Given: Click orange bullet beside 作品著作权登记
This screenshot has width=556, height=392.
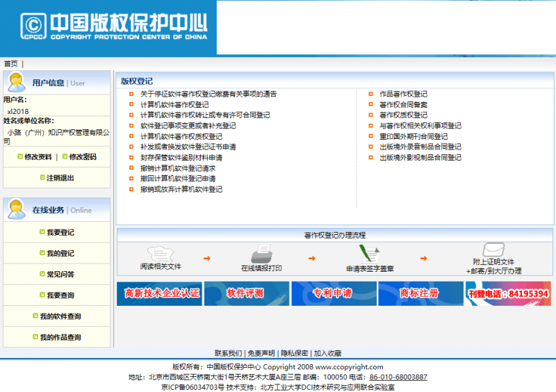Looking at the screenshot, I should (370, 94).
